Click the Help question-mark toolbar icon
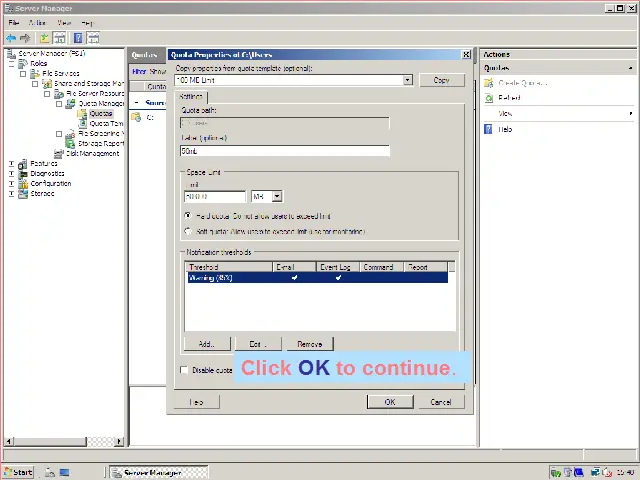This screenshot has height=480, width=640. (x=78, y=38)
